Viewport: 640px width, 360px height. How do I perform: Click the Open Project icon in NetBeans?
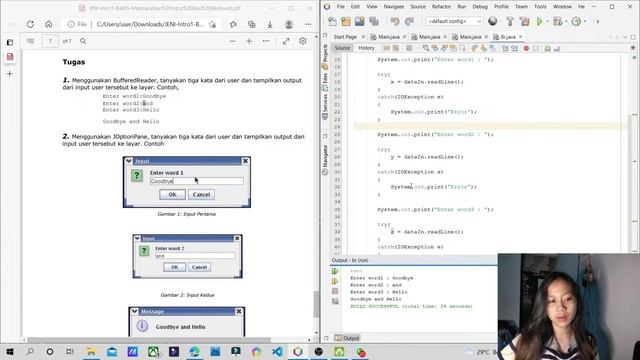pyautogui.click(x=360, y=21)
